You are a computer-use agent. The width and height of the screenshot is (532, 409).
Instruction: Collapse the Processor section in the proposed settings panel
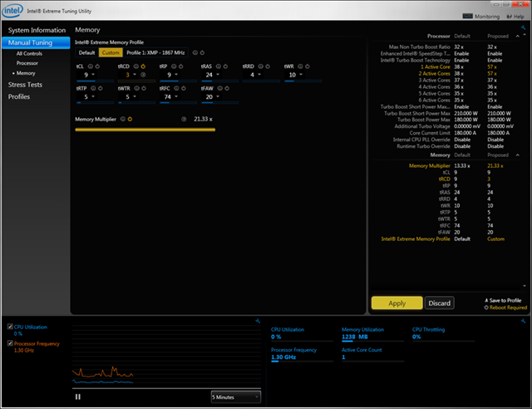pyautogui.click(x=517, y=36)
